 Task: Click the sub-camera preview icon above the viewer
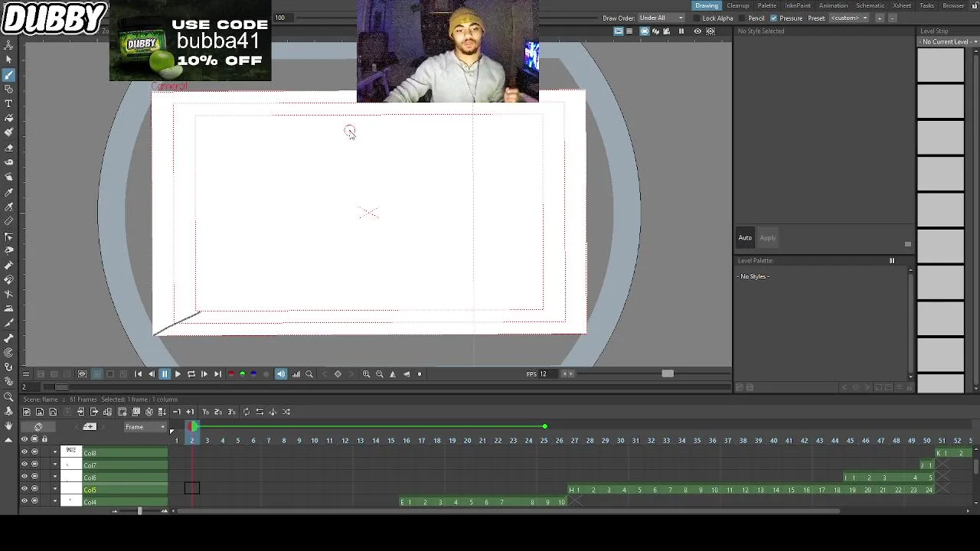coord(710,31)
